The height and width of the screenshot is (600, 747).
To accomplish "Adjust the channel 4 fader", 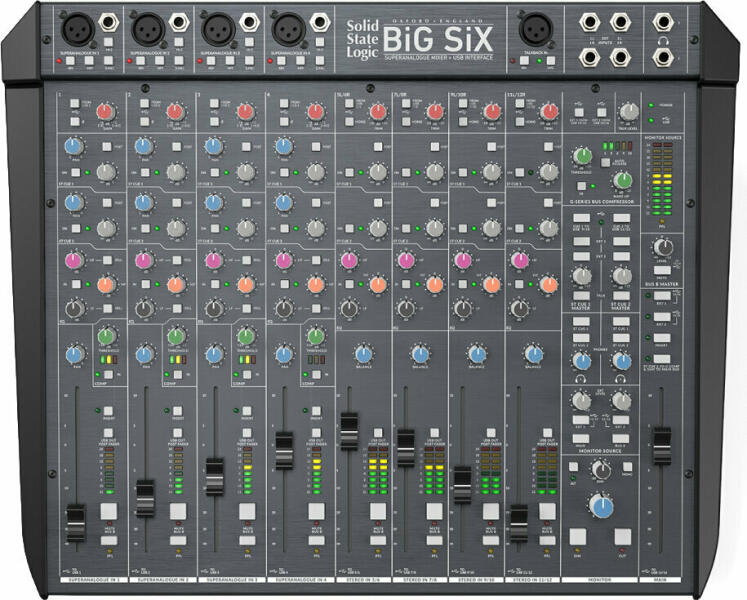I will click(284, 450).
